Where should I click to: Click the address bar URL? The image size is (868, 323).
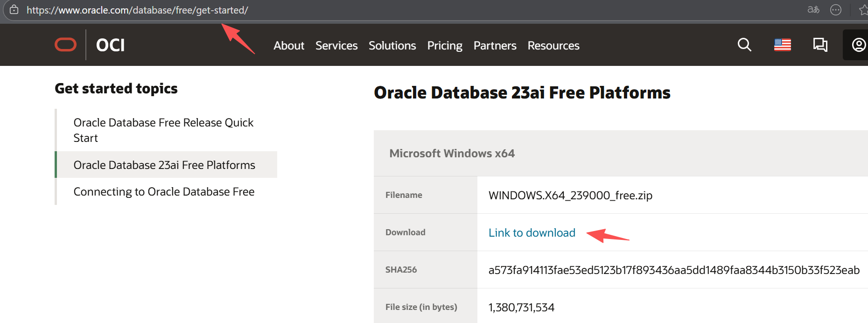137,10
